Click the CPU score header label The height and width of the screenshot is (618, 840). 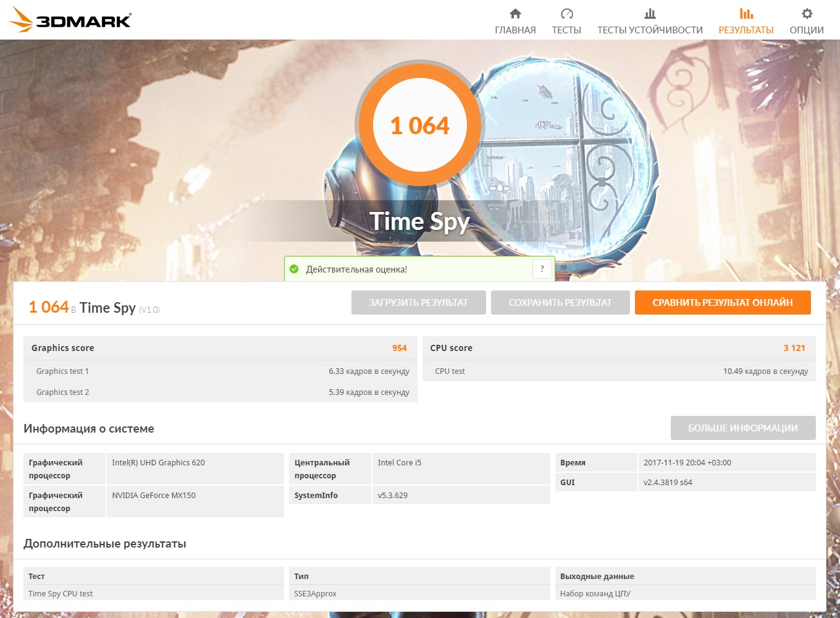point(451,348)
